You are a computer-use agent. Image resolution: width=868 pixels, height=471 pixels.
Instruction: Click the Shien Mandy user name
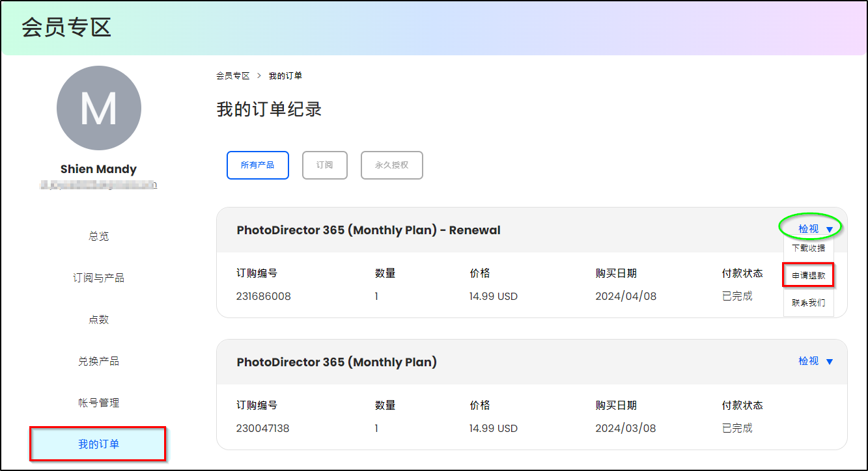click(99, 169)
